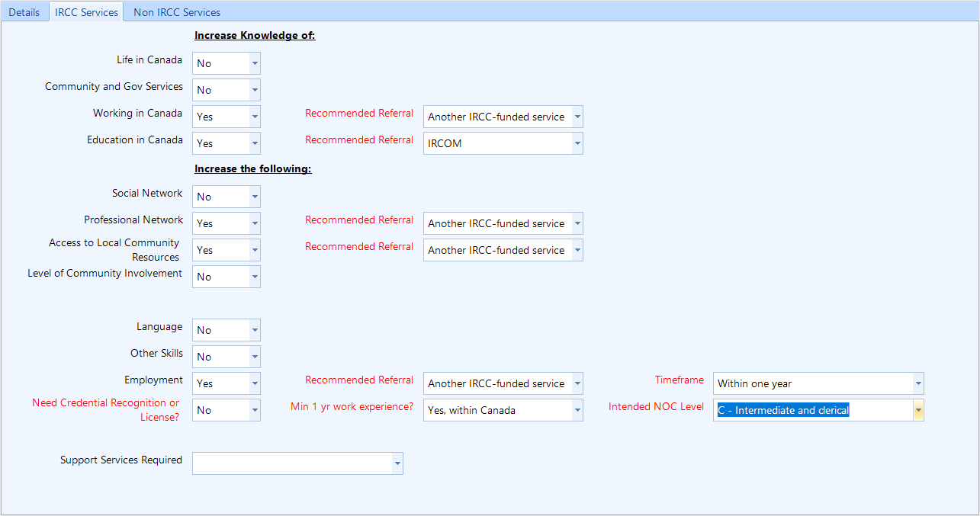Screen dimensions: 980x516
Task: Switch to the Details tab
Action: pyautogui.click(x=24, y=12)
